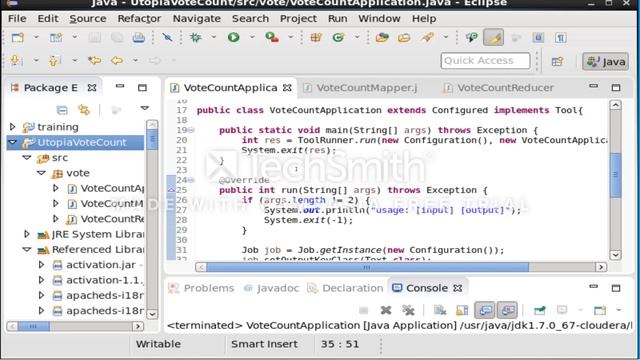Click the Previous Annotation arrow icon
This screenshot has height=360, width=640.
[54, 61]
